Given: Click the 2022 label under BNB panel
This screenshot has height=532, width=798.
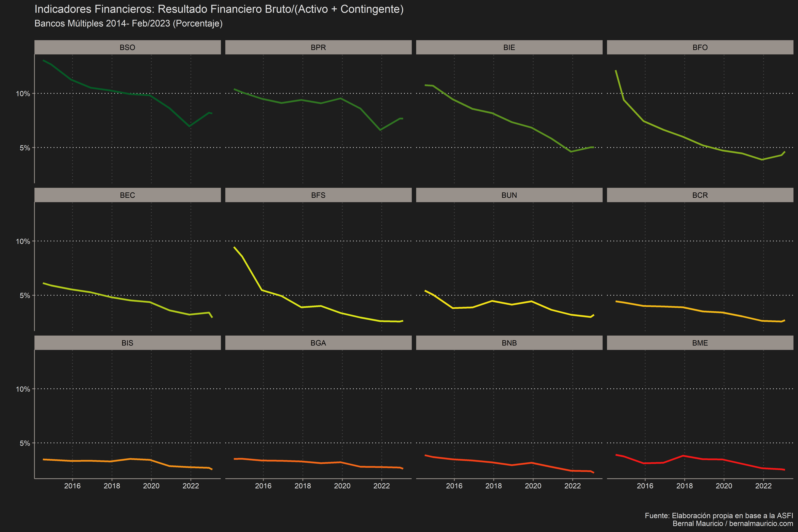Looking at the screenshot, I should click(x=573, y=486).
